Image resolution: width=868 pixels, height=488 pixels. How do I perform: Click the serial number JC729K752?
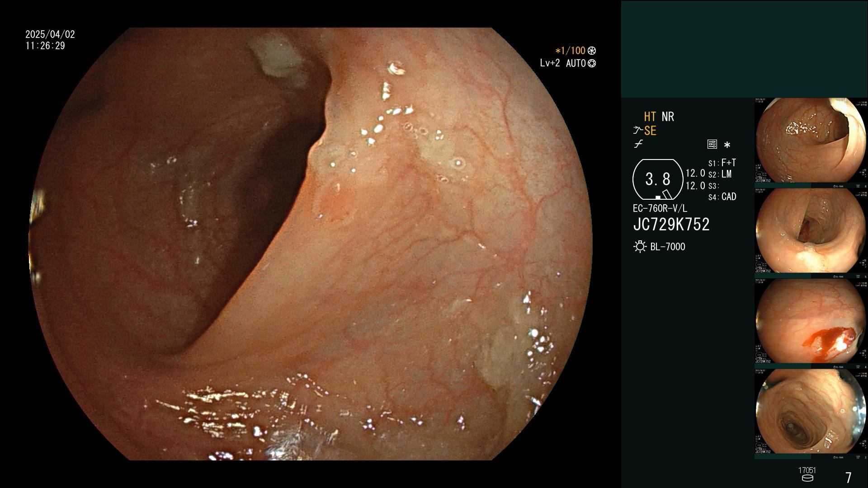point(671,225)
